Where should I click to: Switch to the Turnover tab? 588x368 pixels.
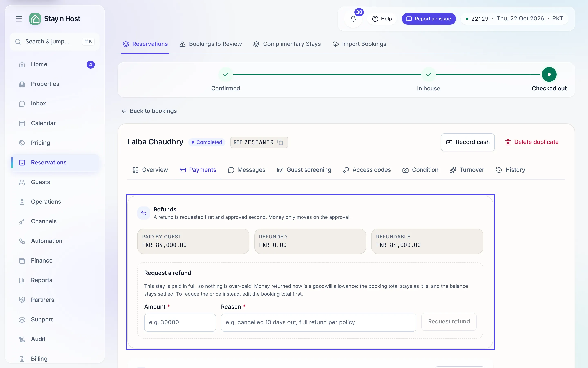[x=467, y=170]
